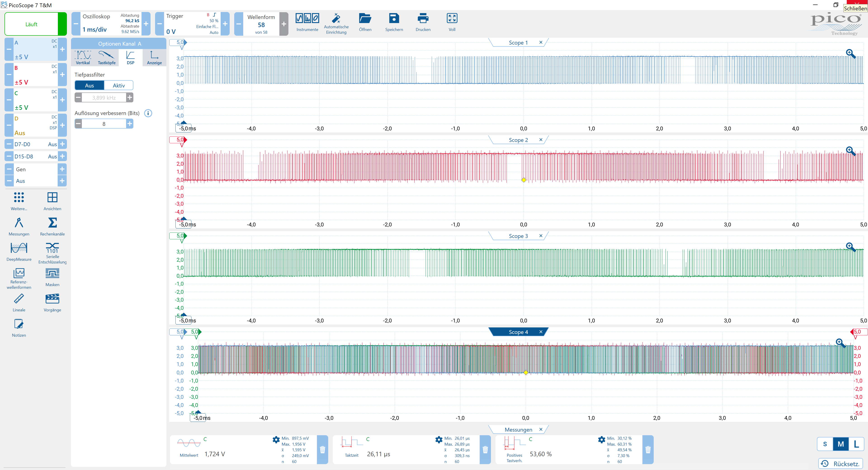Open the D15-D8 digital channel settings

pos(36,156)
